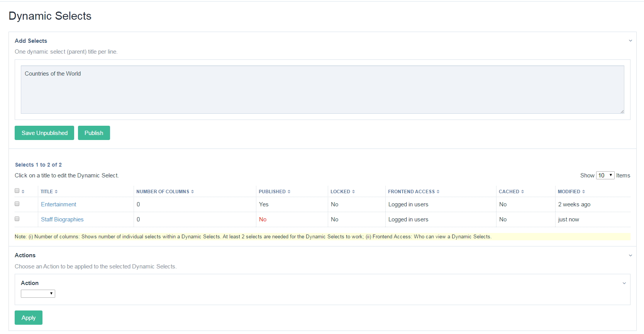This screenshot has width=644, height=334.
Task: Open the Show items count dropdown
Action: pos(605,175)
